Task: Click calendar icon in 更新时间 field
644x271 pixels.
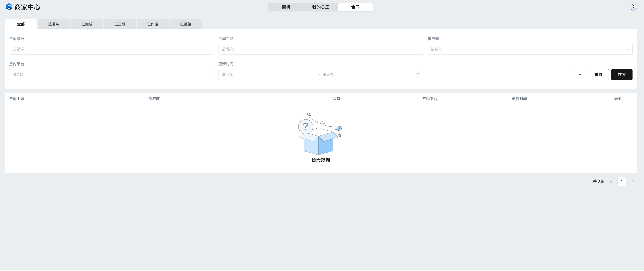Action: 418,75
